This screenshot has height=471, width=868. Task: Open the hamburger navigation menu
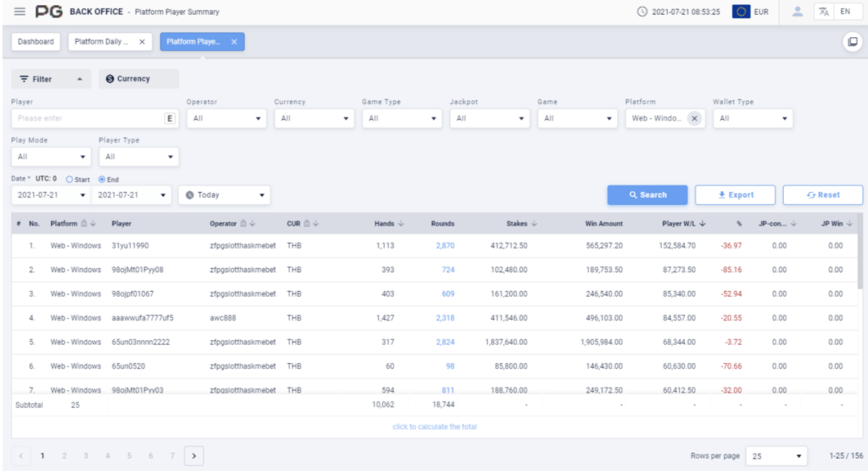tap(20, 12)
